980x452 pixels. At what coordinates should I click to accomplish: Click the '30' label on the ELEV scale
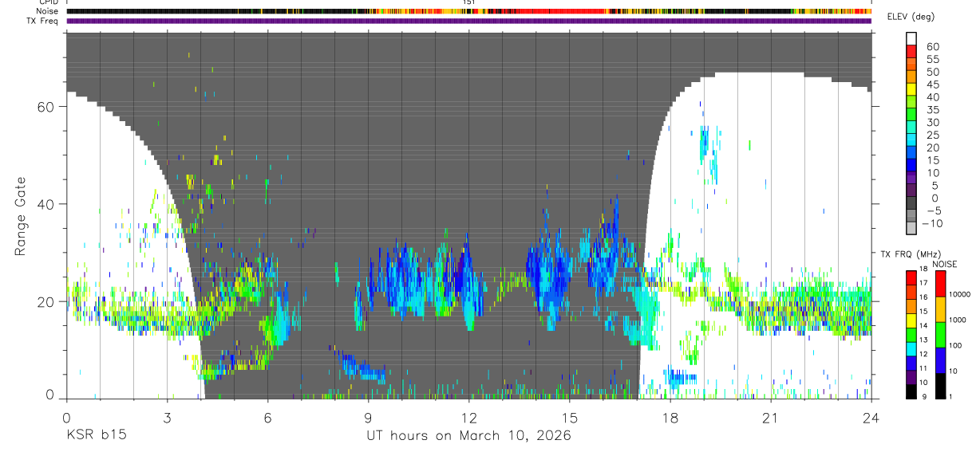932,122
